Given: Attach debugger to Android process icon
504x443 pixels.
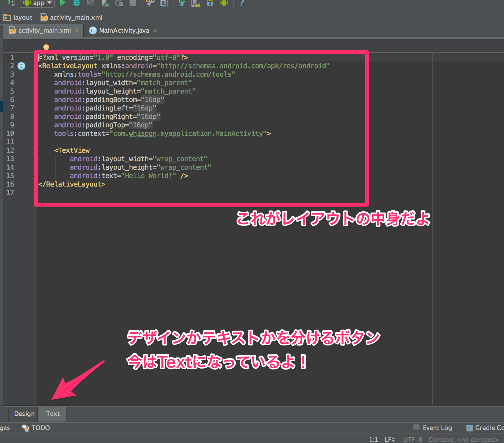Looking at the screenshot, I should [x=105, y=3].
